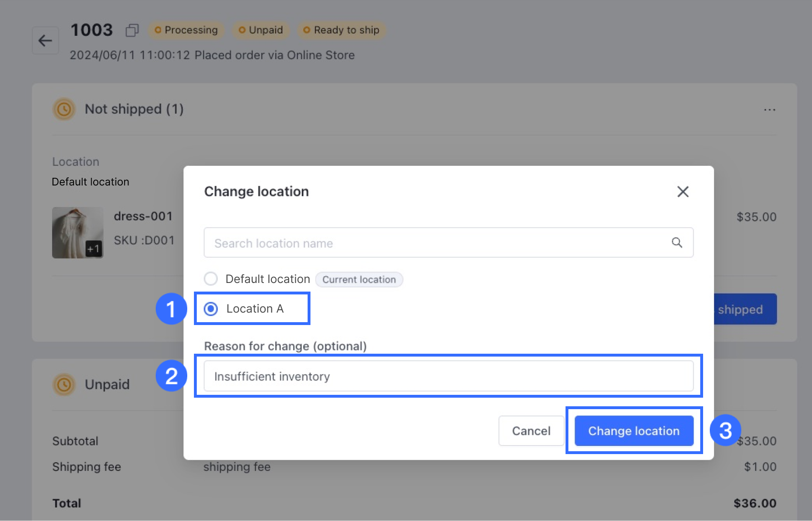Click the Reason for change input field
This screenshot has width=812, height=521.
tap(448, 376)
